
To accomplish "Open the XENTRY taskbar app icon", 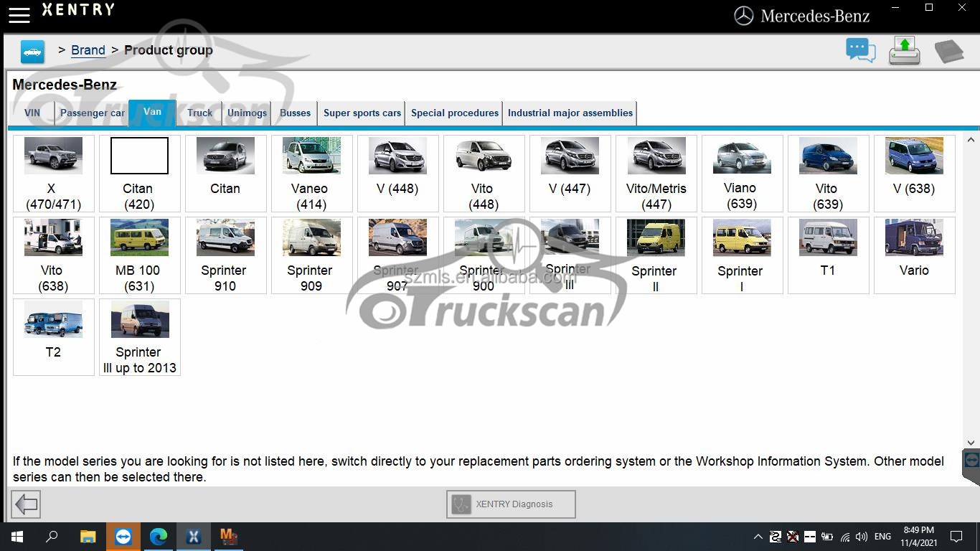I will 194,536.
